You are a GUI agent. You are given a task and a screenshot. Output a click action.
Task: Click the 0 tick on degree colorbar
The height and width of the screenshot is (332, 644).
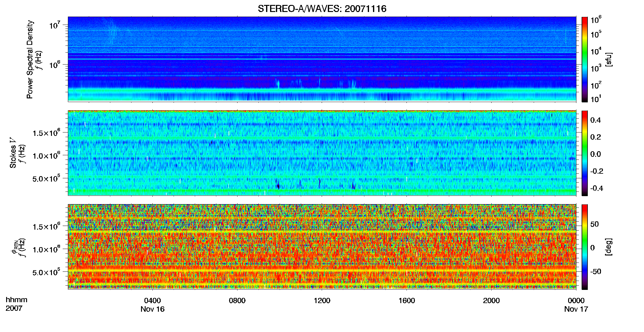(592, 248)
